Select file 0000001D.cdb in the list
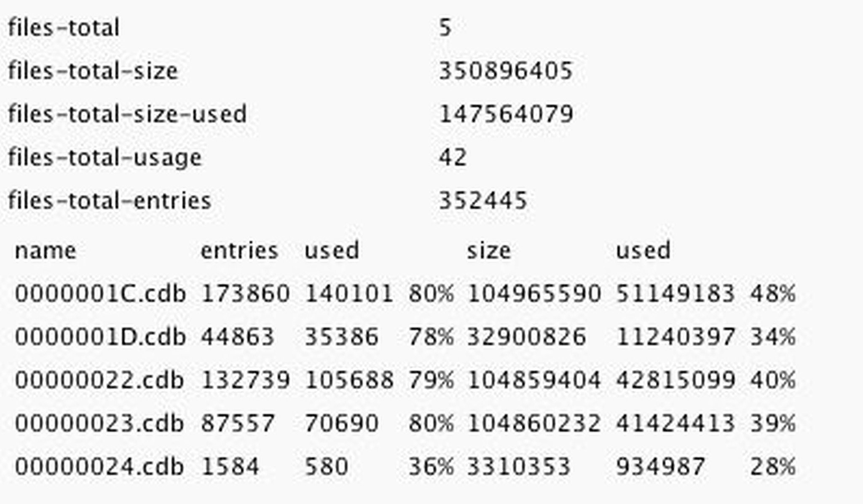863x504 pixels. 100,337
